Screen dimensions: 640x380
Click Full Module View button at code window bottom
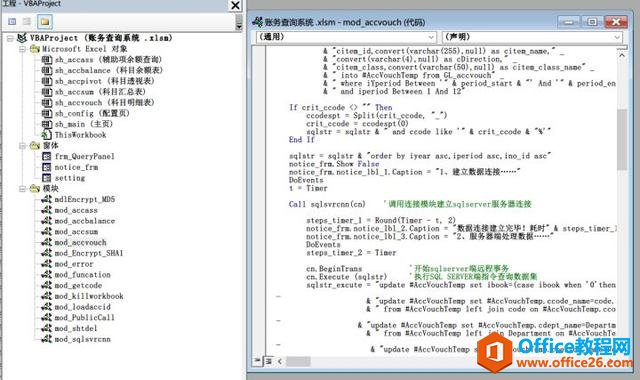(269, 361)
